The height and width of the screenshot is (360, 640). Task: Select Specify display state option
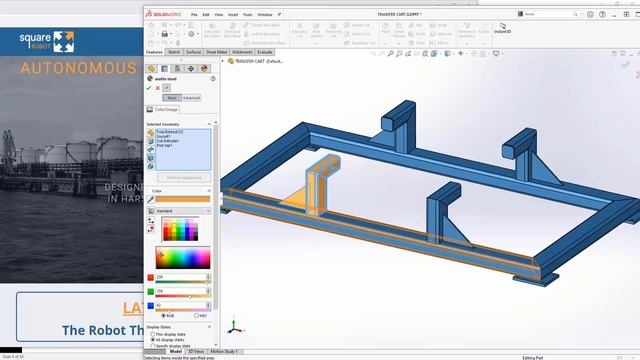tap(153, 345)
